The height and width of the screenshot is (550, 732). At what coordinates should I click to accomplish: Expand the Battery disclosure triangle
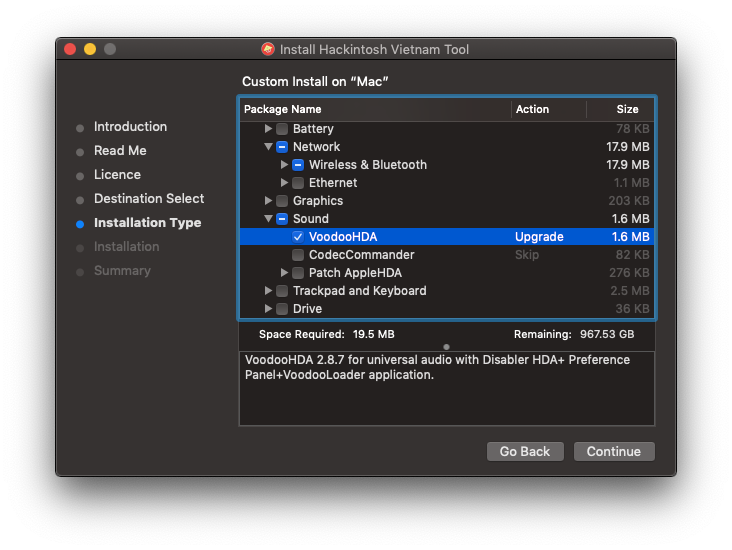point(268,128)
